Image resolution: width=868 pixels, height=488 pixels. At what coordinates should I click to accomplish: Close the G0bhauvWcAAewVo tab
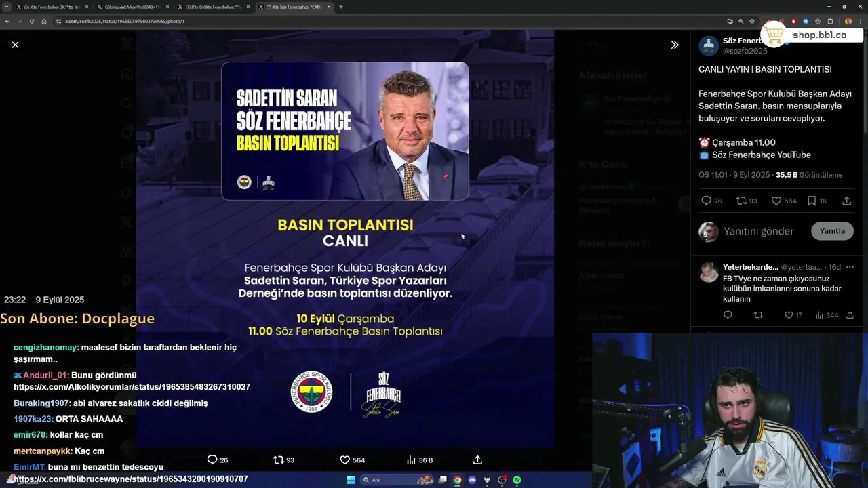click(x=167, y=7)
